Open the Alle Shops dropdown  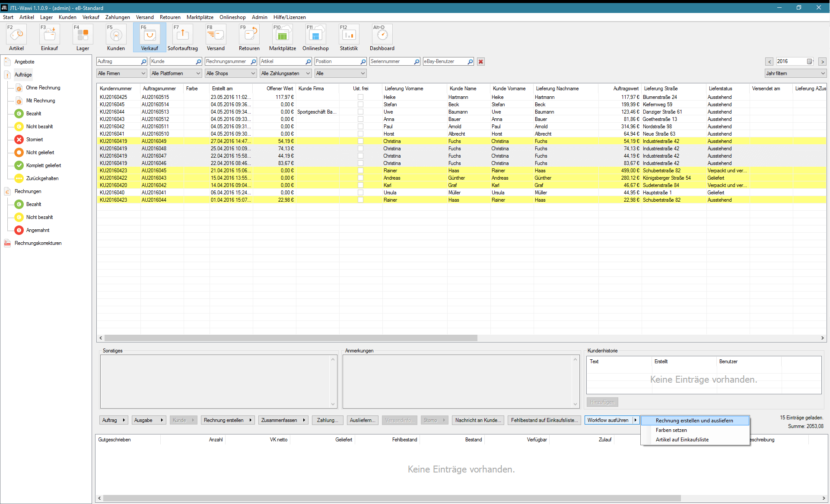point(230,73)
